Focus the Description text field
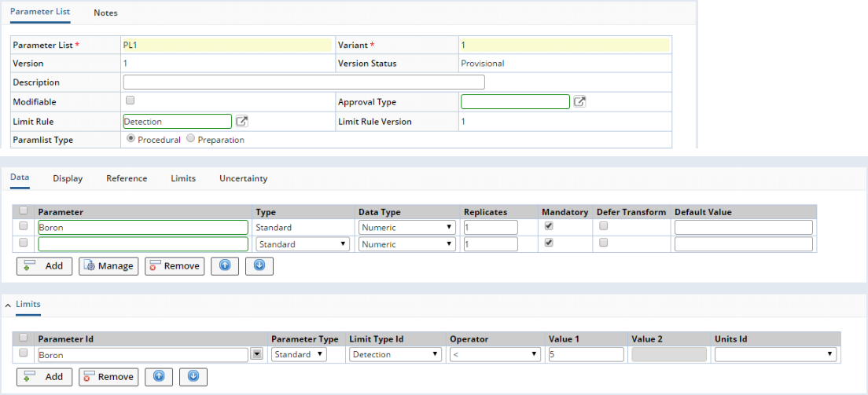Image resolution: width=868 pixels, height=395 pixels. (x=304, y=82)
